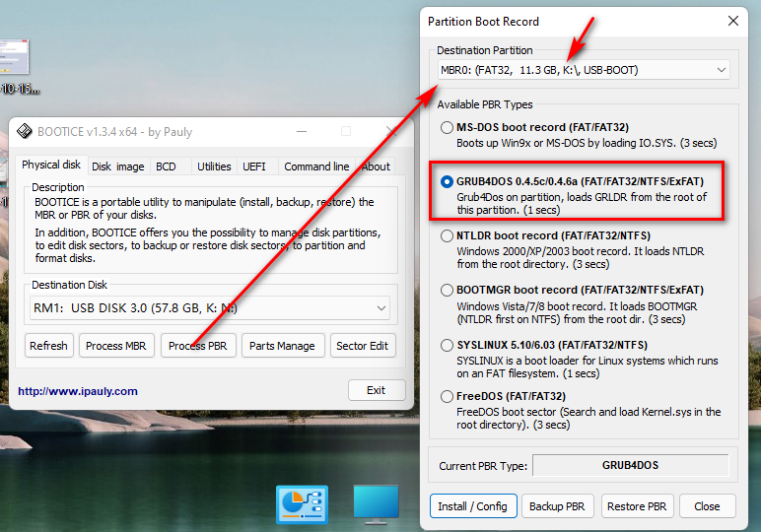This screenshot has width=761, height=532.
Task: Click the Close button in PBR dialog
Action: coord(707,506)
